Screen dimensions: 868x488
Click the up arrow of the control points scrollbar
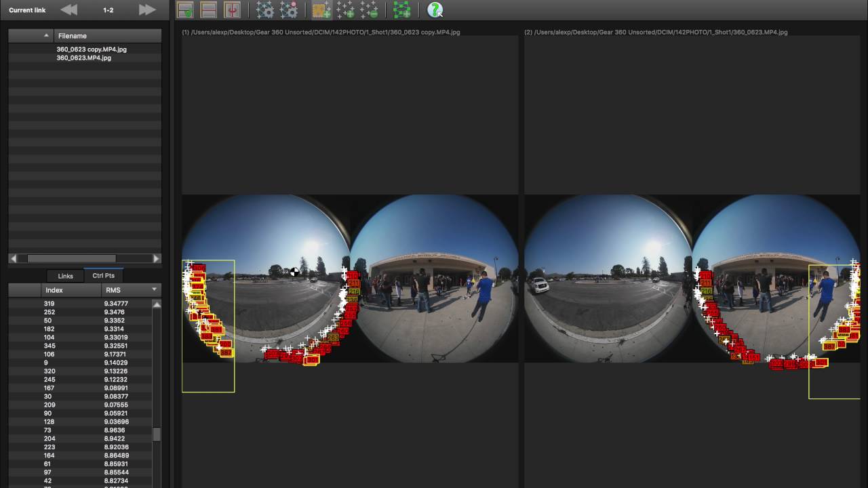click(157, 304)
